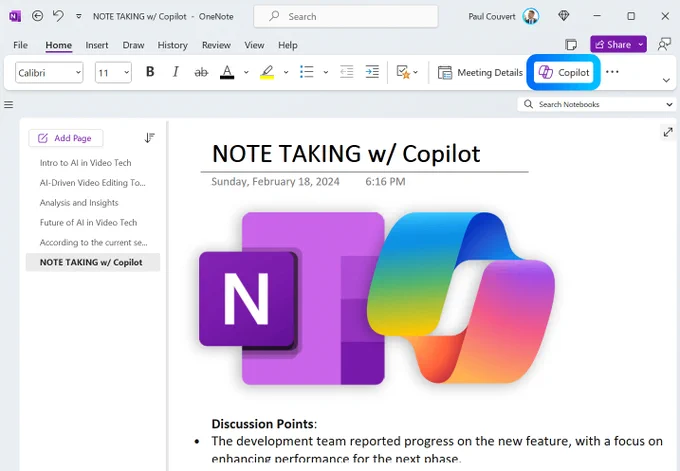Decrease indent of the paragraph
Viewport: 680px width, 471px height.
coord(347,72)
